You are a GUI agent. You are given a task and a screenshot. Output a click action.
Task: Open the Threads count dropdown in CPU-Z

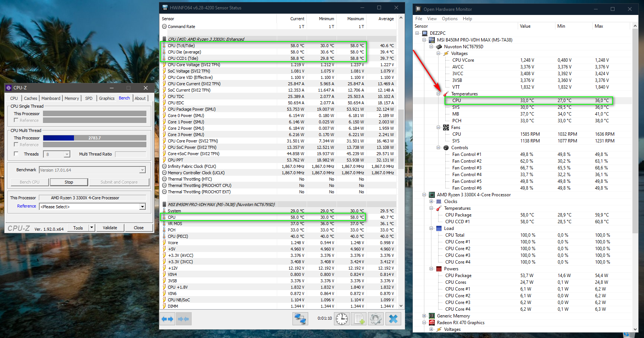point(67,154)
